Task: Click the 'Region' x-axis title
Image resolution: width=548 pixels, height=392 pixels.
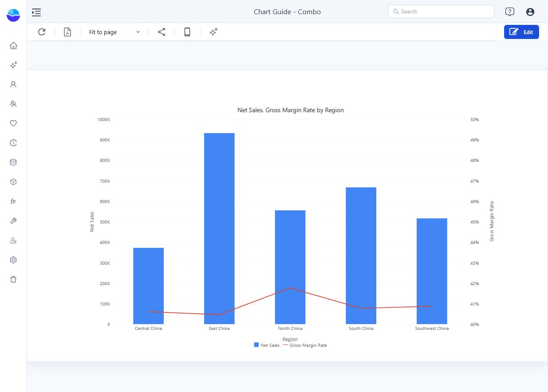Action: coord(290,339)
